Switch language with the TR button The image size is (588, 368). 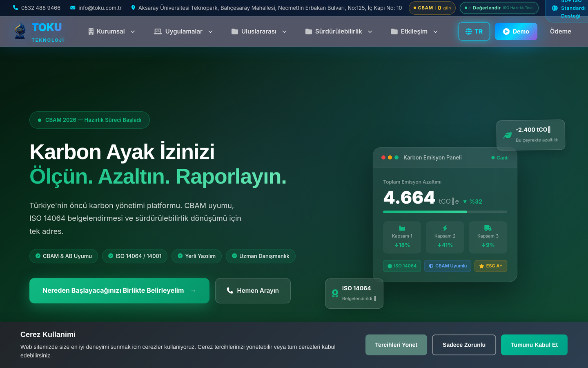point(474,31)
